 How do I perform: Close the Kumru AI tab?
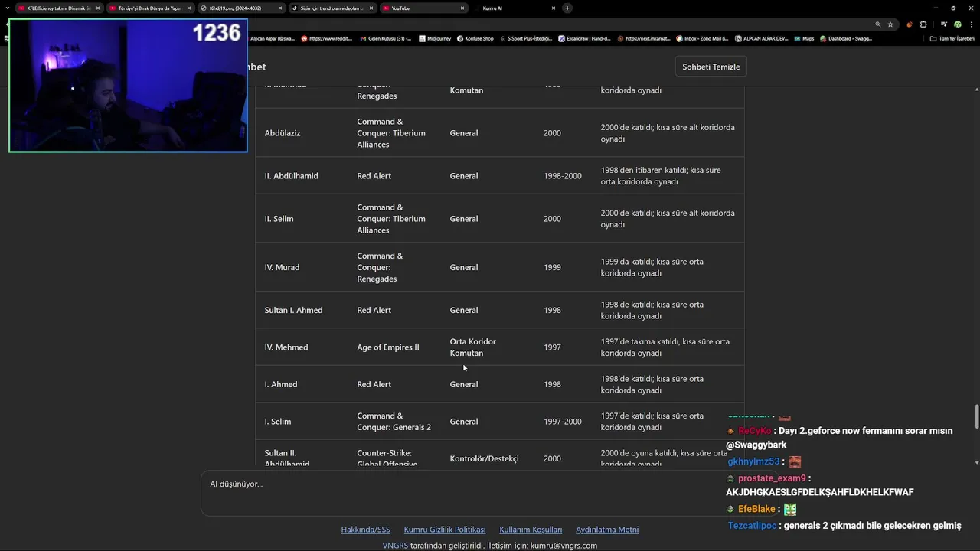[553, 8]
